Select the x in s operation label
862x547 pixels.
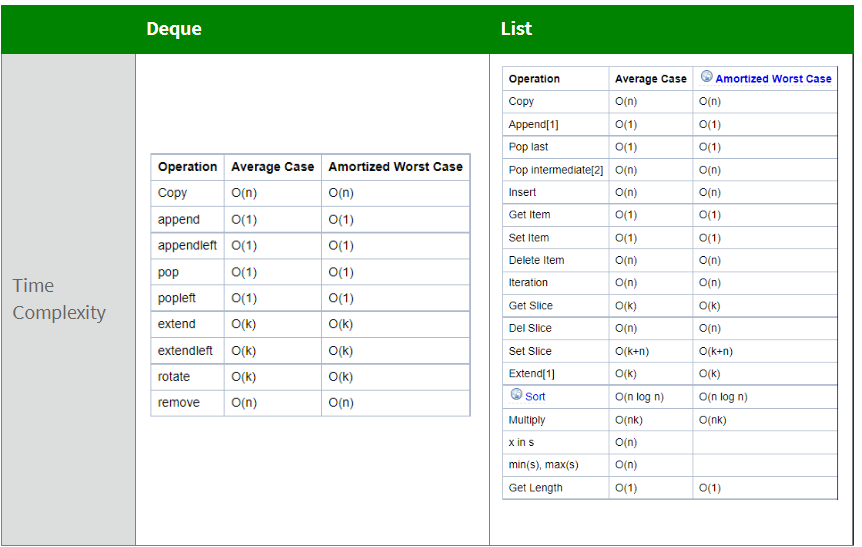tap(521, 442)
